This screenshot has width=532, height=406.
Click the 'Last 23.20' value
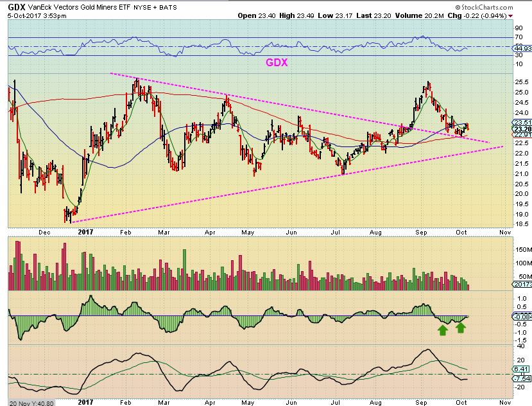374,15
